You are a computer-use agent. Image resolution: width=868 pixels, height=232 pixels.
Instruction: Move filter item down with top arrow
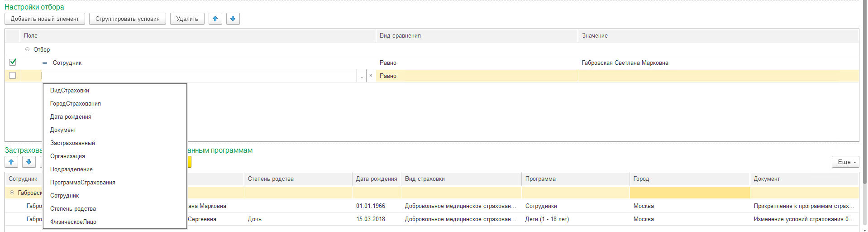(x=233, y=19)
